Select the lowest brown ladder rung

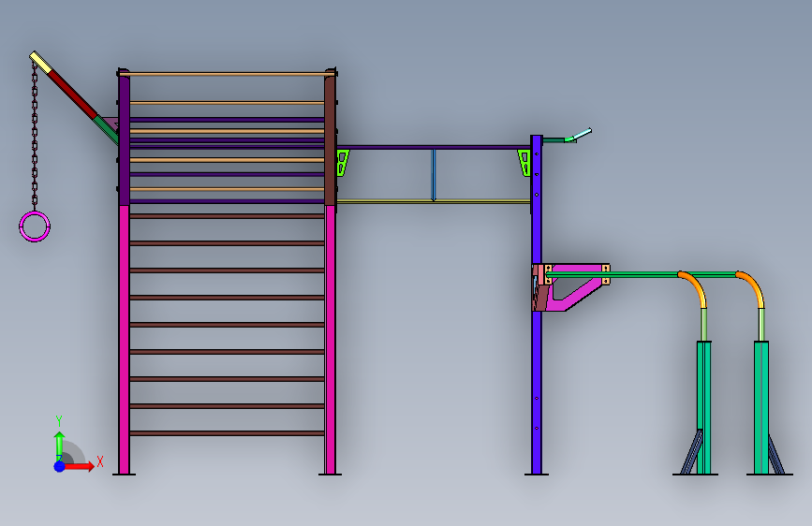pyautogui.click(x=227, y=433)
